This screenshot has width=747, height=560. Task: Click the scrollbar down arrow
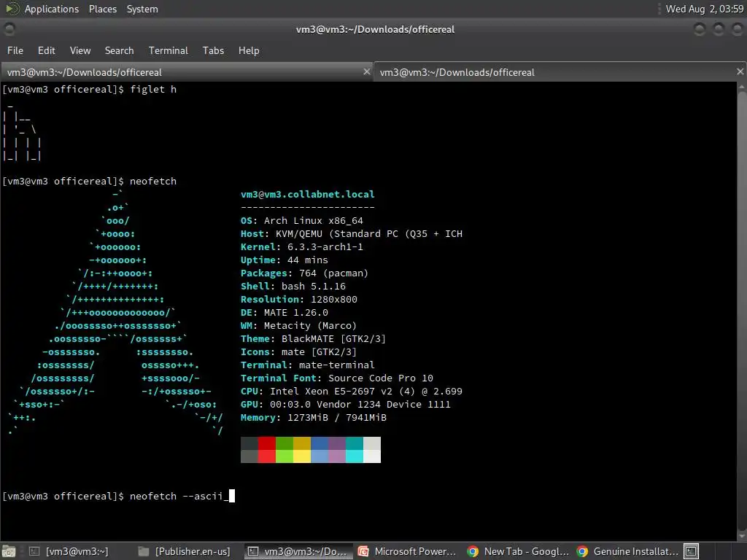tap(742, 535)
